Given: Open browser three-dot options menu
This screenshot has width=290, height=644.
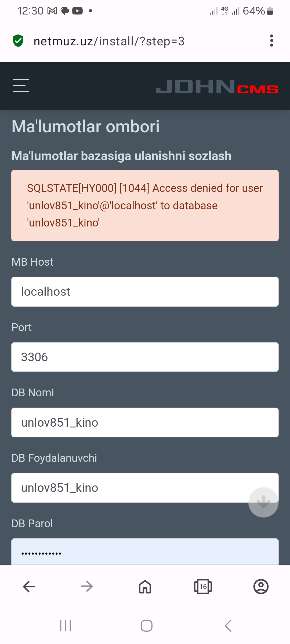Looking at the screenshot, I should (x=272, y=41).
